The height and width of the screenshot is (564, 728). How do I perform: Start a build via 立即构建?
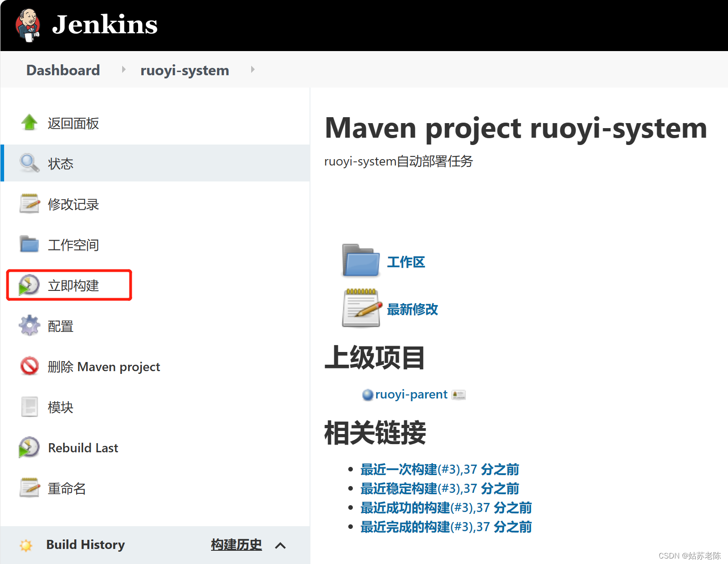point(73,285)
